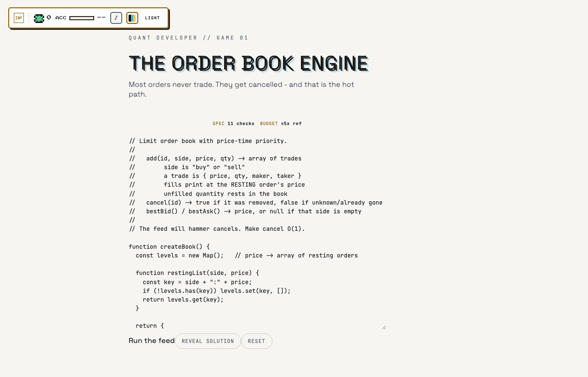Click the 'const key = side' code line
Image resolution: width=588 pixels, height=377 pixels.
[198, 282]
